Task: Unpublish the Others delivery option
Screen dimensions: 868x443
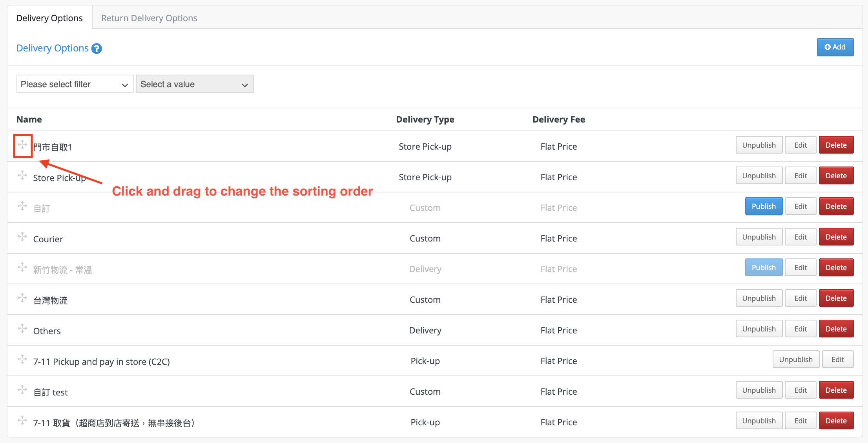Action: point(759,329)
